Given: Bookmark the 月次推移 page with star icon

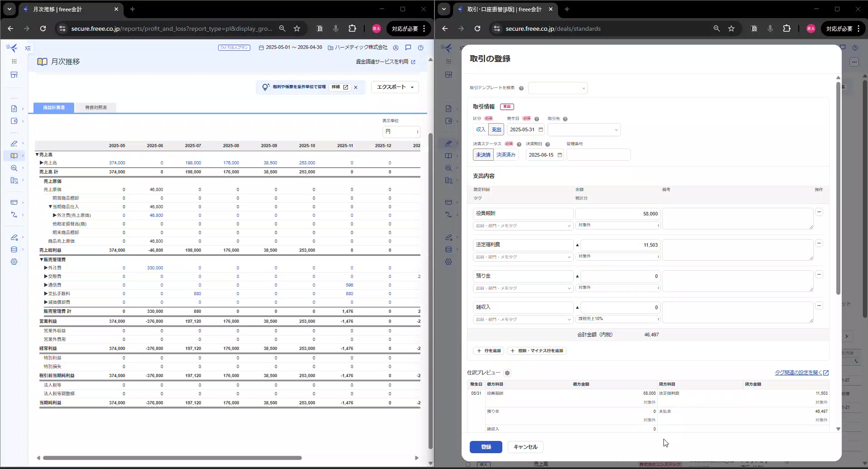Looking at the screenshot, I should tap(297, 29).
